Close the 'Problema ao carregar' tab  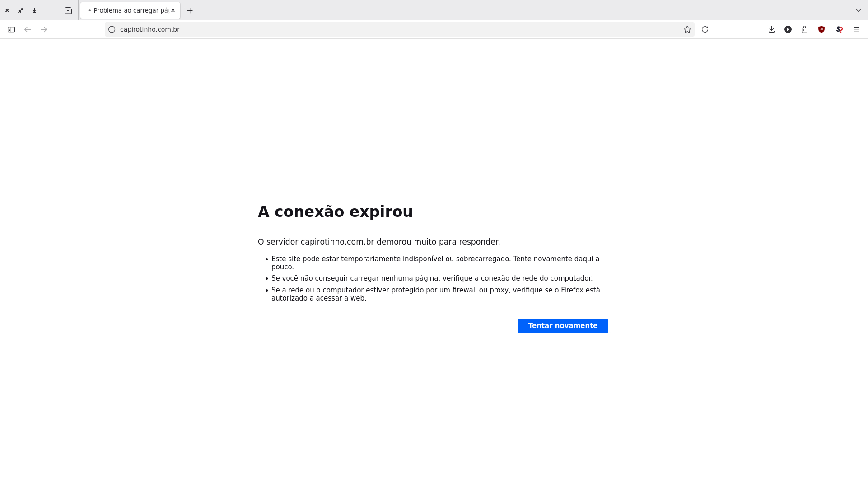[173, 10]
